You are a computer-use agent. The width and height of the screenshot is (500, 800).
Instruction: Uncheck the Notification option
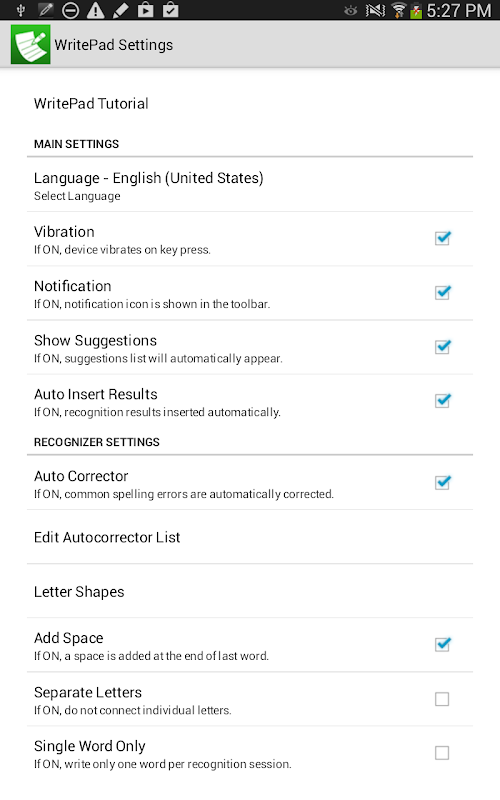[442, 292]
